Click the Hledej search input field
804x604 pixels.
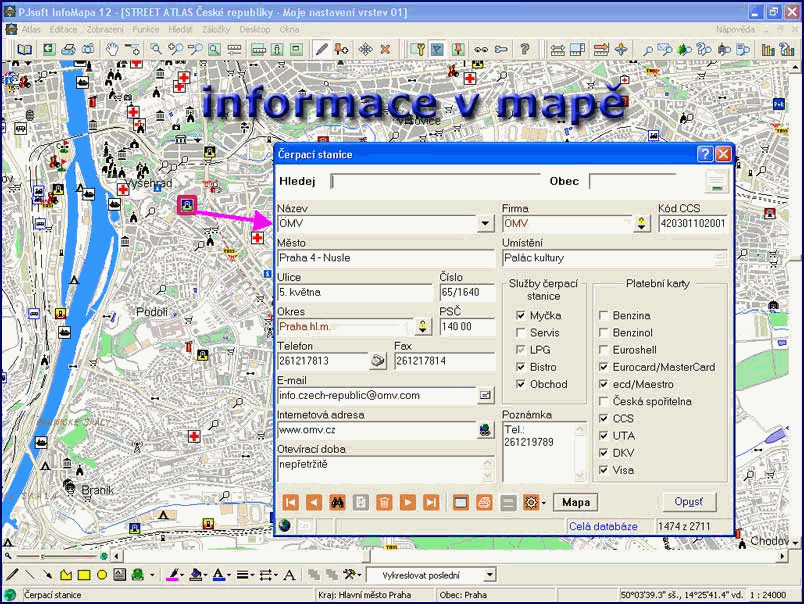click(434, 181)
